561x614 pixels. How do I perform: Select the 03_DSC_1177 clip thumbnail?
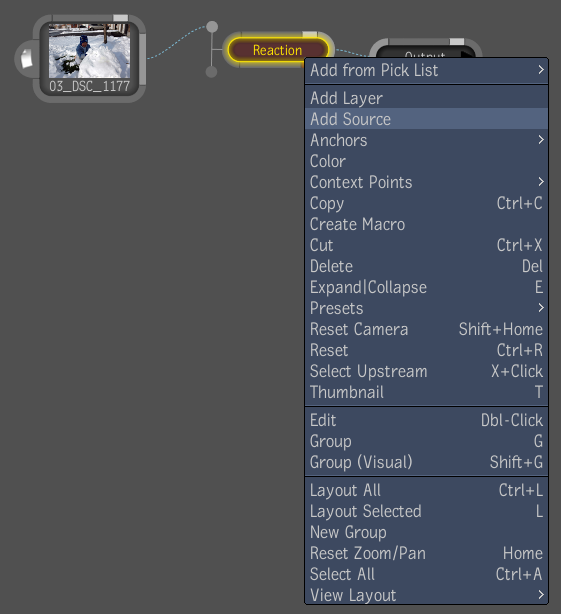tap(89, 51)
